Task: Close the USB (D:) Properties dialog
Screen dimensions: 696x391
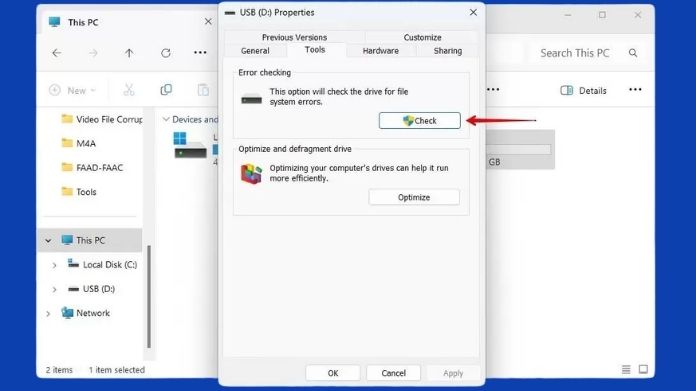Action: point(473,12)
